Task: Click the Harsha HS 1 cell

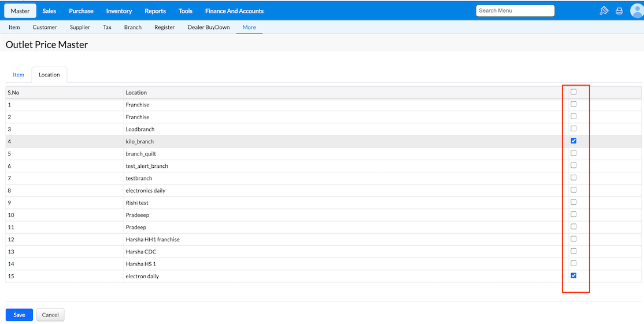Action: (x=346, y=264)
